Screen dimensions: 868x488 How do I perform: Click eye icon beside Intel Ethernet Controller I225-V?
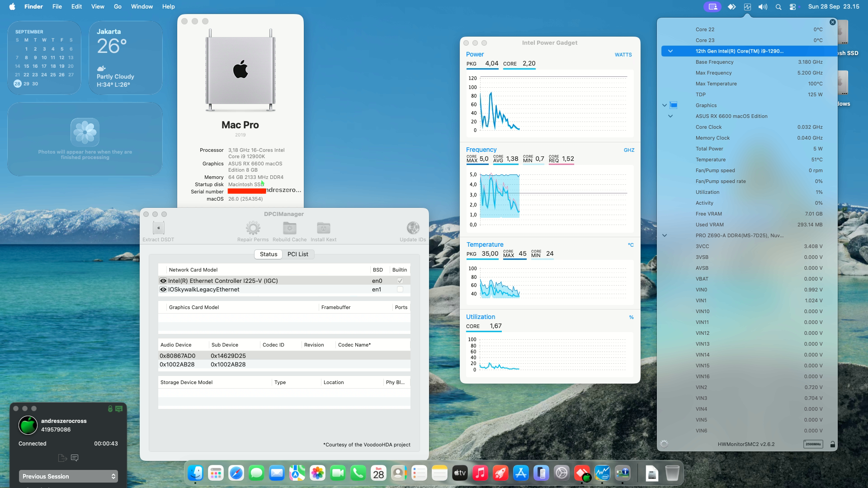[x=163, y=281]
